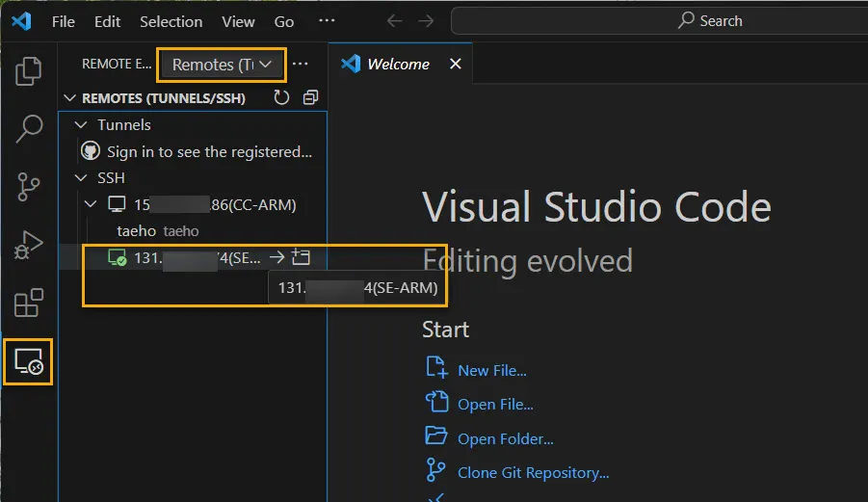Collapse the CC-ARM host node
Image resolution: width=868 pixels, height=502 pixels.
pos(91,205)
